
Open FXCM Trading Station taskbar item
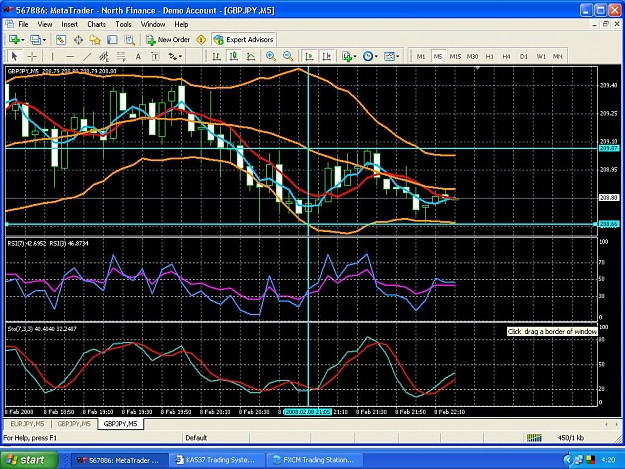click(314, 460)
